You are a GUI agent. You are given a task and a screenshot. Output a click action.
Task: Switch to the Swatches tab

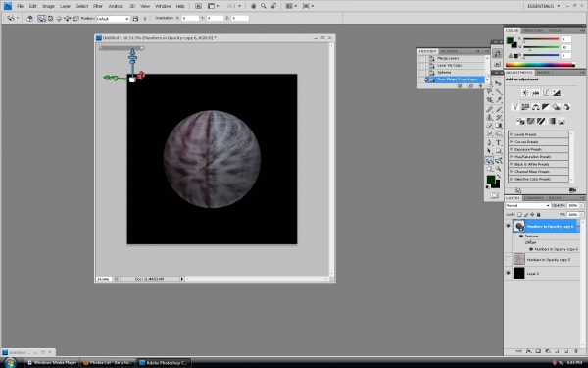tap(533, 30)
